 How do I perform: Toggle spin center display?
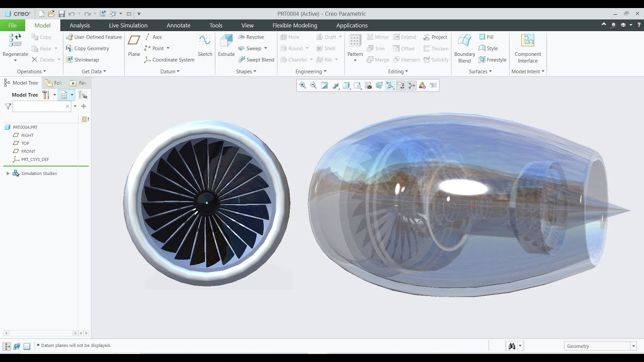(x=412, y=85)
